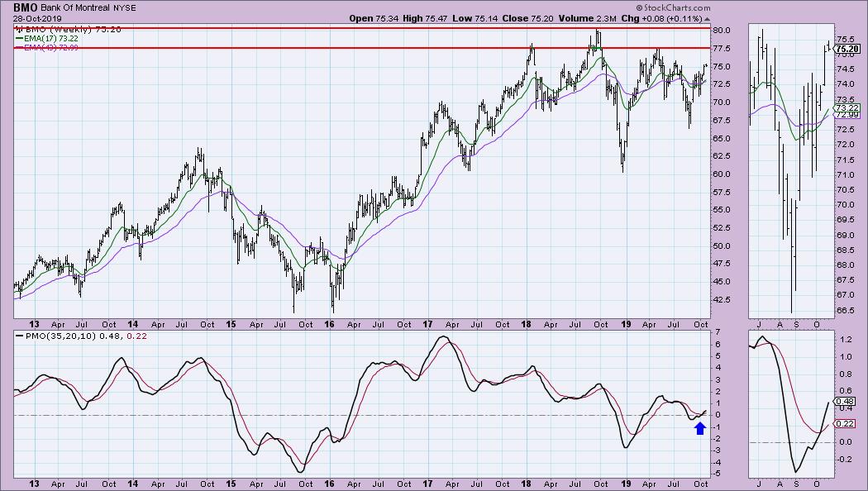Click the BMO ticker symbol in the title
Screen dimensions: 868x491
(26, 7)
